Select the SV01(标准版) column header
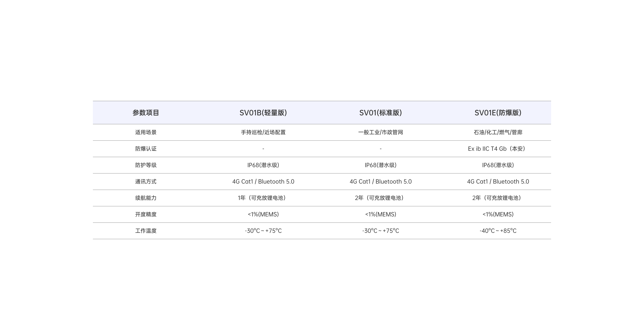This screenshot has width=644, height=335. click(380, 113)
